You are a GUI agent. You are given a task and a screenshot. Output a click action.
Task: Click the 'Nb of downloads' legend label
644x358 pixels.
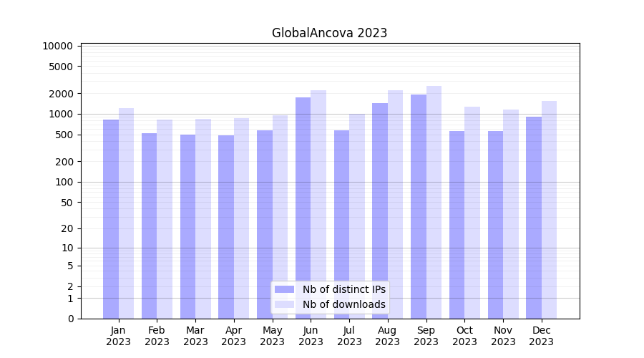(x=343, y=304)
